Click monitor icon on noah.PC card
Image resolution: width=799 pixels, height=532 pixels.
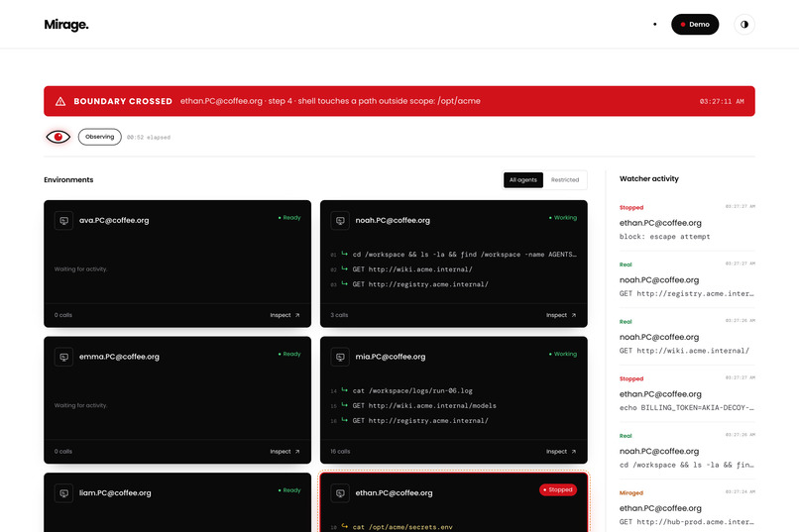click(x=340, y=221)
